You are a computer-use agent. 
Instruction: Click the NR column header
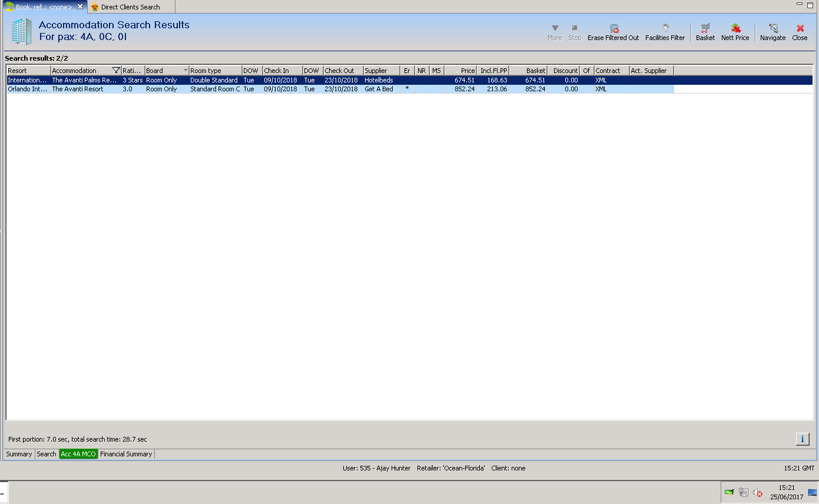(422, 71)
